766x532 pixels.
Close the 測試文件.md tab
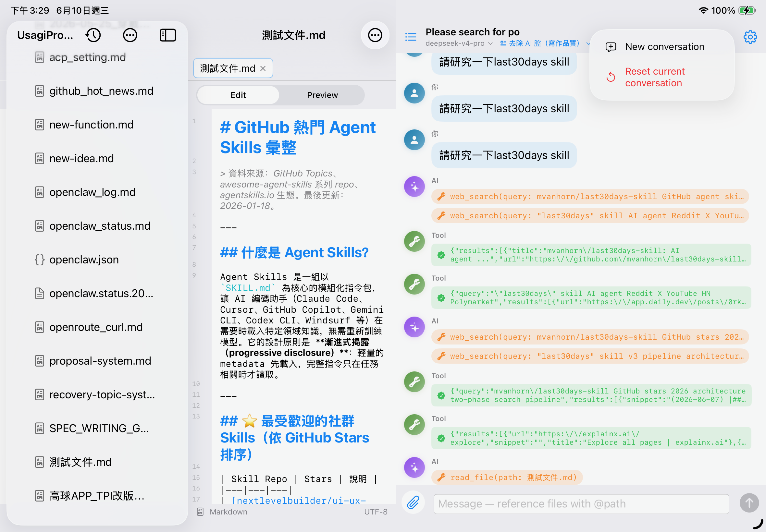coord(263,68)
